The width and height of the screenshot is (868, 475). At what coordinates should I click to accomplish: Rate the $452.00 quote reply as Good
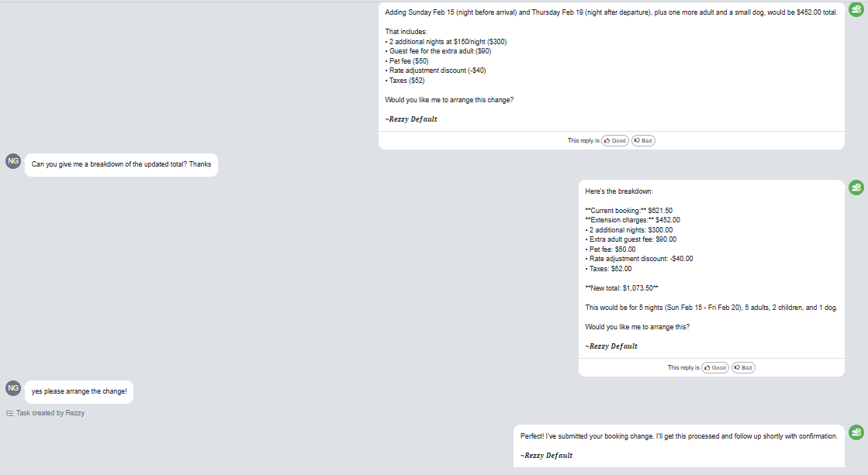615,140
